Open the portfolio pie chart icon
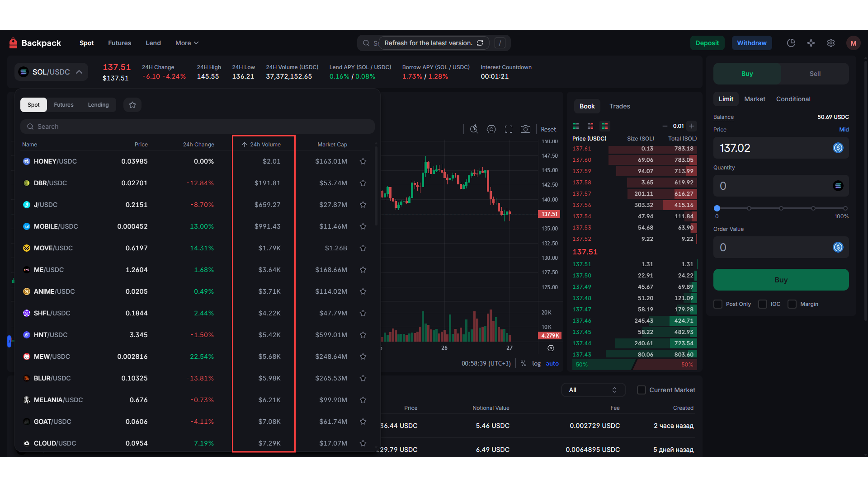 point(791,43)
